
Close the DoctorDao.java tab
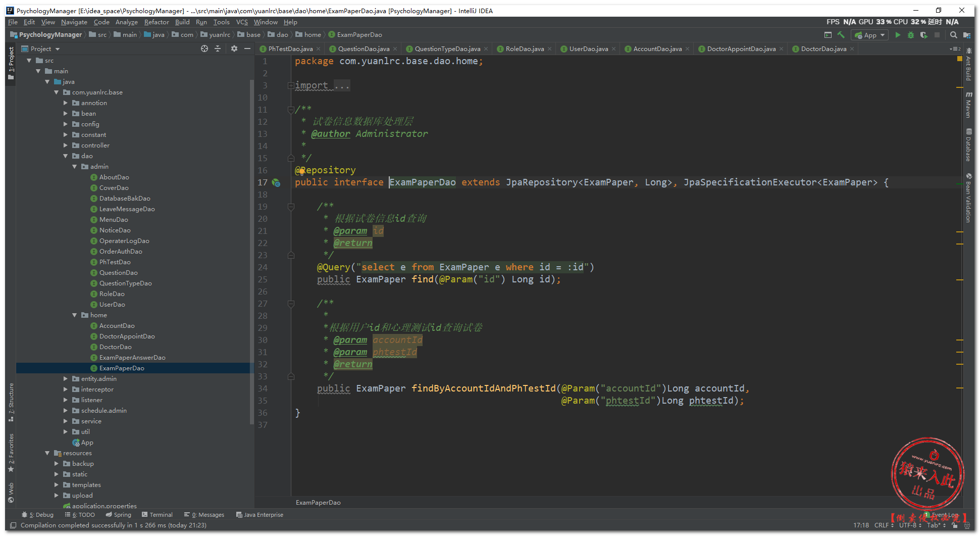pos(852,49)
